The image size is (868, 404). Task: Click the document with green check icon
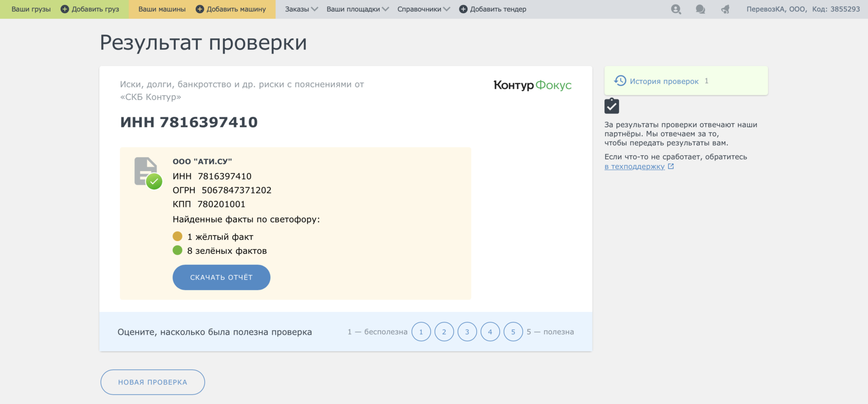148,173
